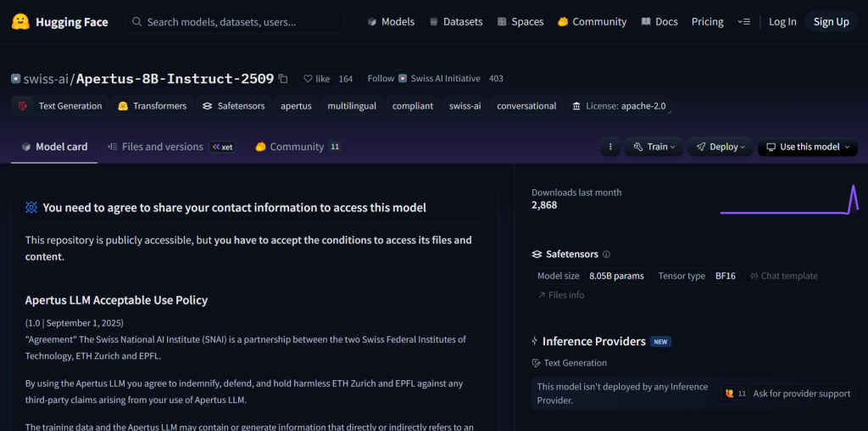
Task: Copy model name with the copy icon
Action: (x=283, y=79)
